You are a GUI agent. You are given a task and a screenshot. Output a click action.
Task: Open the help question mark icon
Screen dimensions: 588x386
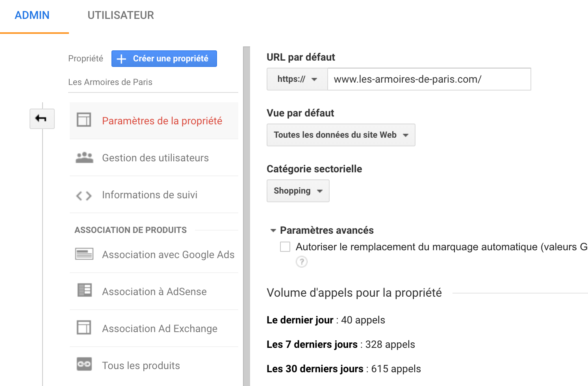click(x=302, y=262)
